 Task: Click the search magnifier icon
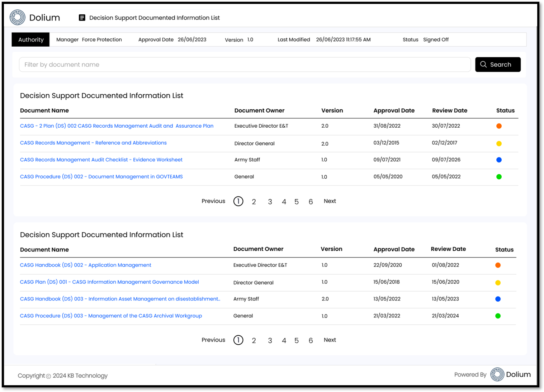(484, 65)
